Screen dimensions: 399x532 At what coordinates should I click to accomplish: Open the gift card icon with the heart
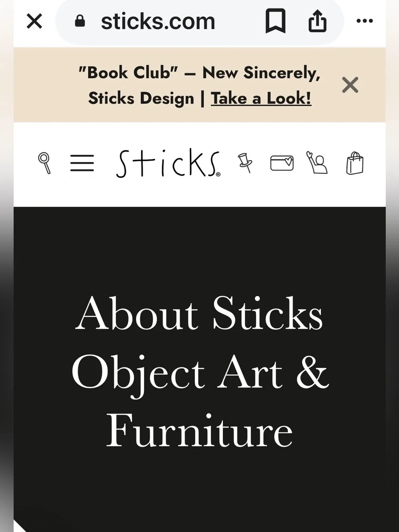tap(282, 163)
